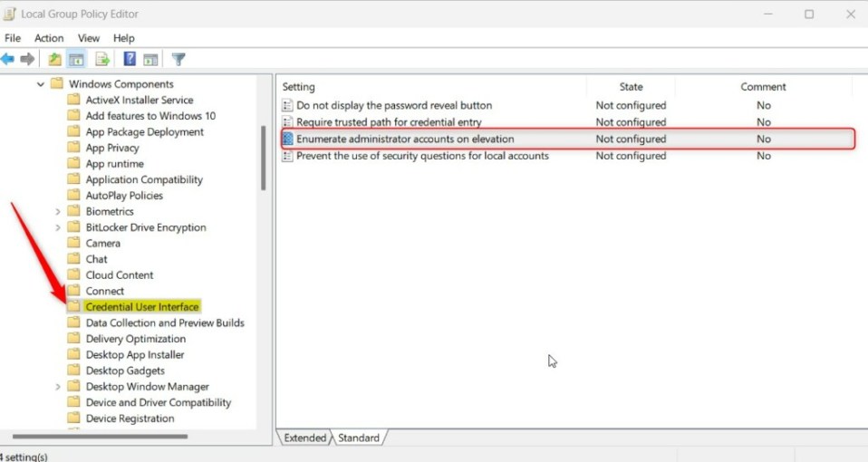Collapse the Windows Components tree node
The image size is (868, 462).
41,84
